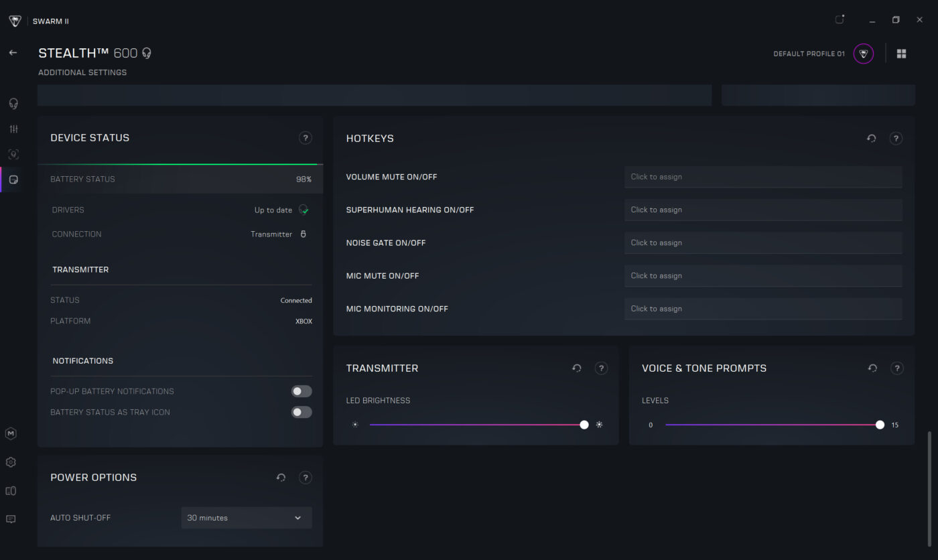Open the headset overview sidebar icon
The width and height of the screenshot is (938, 560).
[x=13, y=104]
